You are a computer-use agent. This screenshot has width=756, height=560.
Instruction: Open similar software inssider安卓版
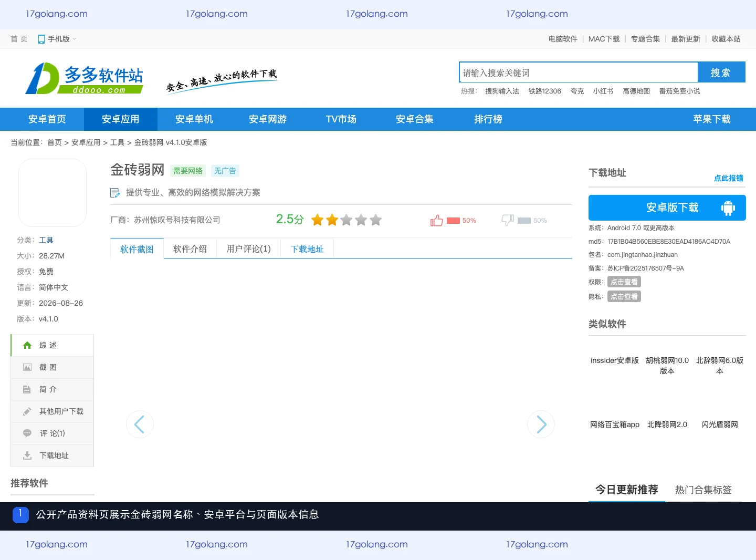[615, 360]
